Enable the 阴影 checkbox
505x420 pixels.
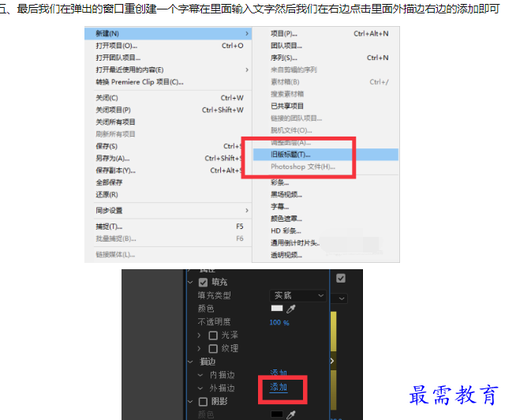click(203, 402)
